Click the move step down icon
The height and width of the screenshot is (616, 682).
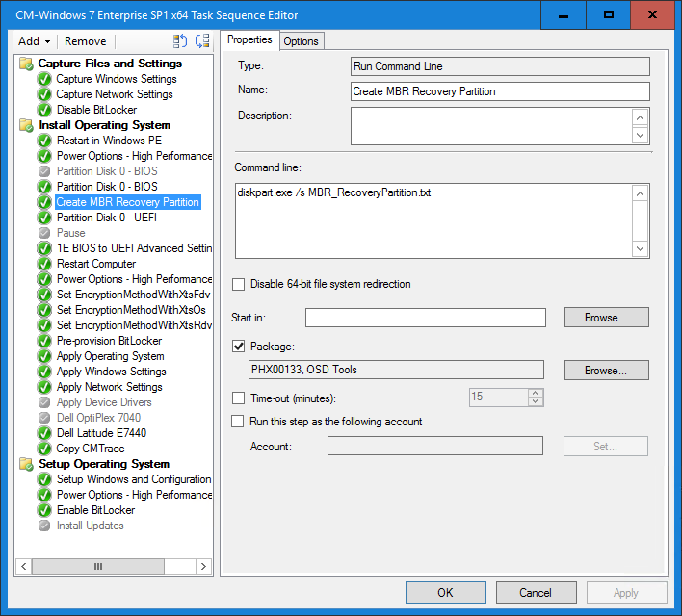[201, 41]
